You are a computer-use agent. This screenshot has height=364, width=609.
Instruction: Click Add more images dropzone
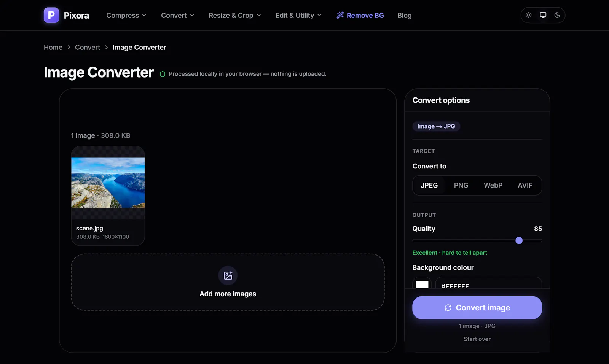[228, 282]
